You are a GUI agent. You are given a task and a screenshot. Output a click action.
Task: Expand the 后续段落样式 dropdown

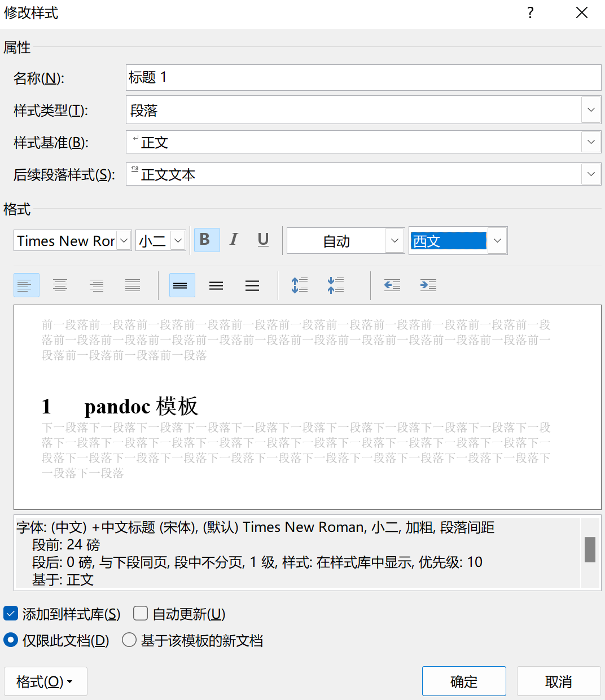pyautogui.click(x=591, y=174)
